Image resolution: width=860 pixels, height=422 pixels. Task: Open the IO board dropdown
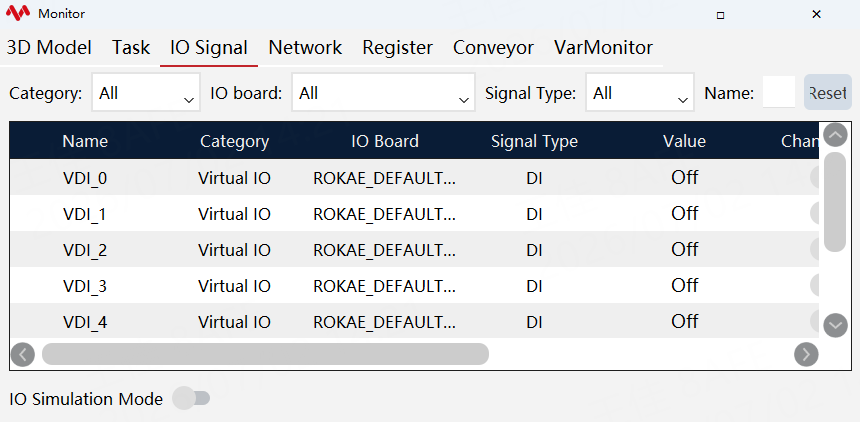coord(383,93)
